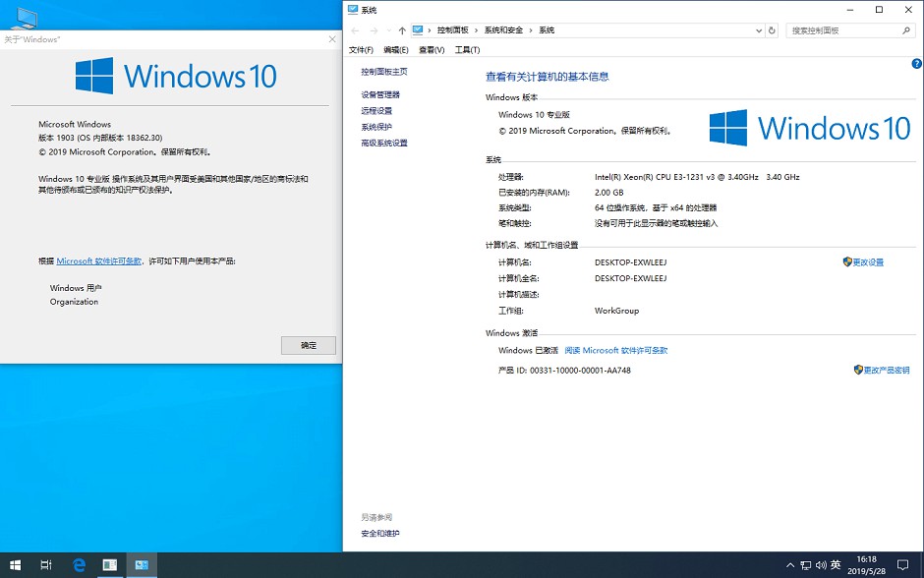Click the volume icon in the system tray
The height and width of the screenshot is (578, 924).
(x=822, y=565)
